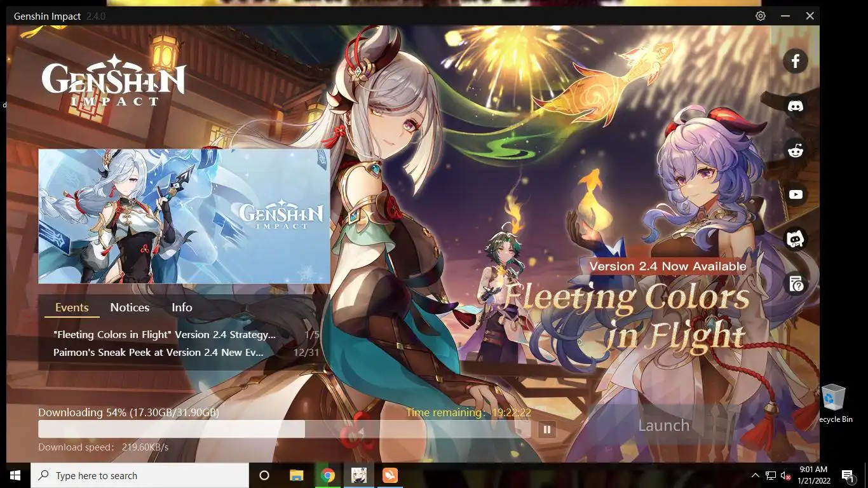
Task: Click the Version 2.4 Now Available banner
Action: coord(668,266)
